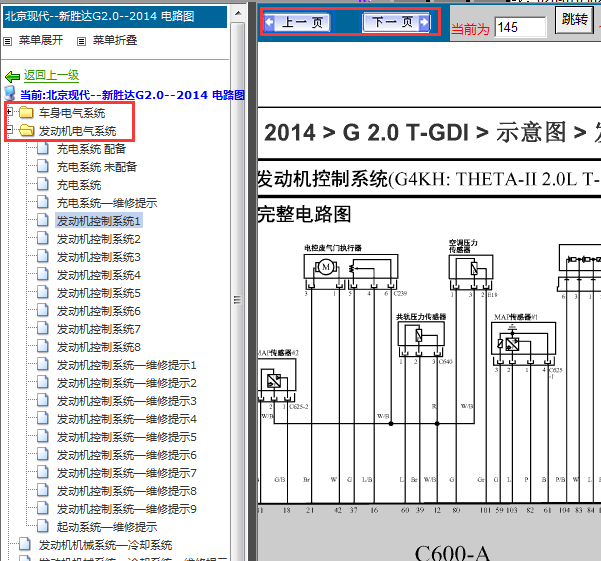Click the 菜单折叠 list icon
Screen dimensions: 601x561
tap(81, 41)
